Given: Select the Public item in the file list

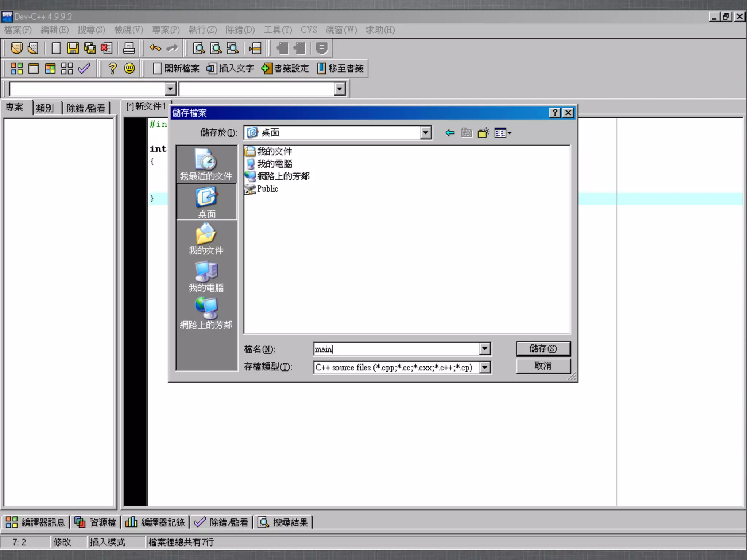Looking at the screenshot, I should click(x=267, y=189).
